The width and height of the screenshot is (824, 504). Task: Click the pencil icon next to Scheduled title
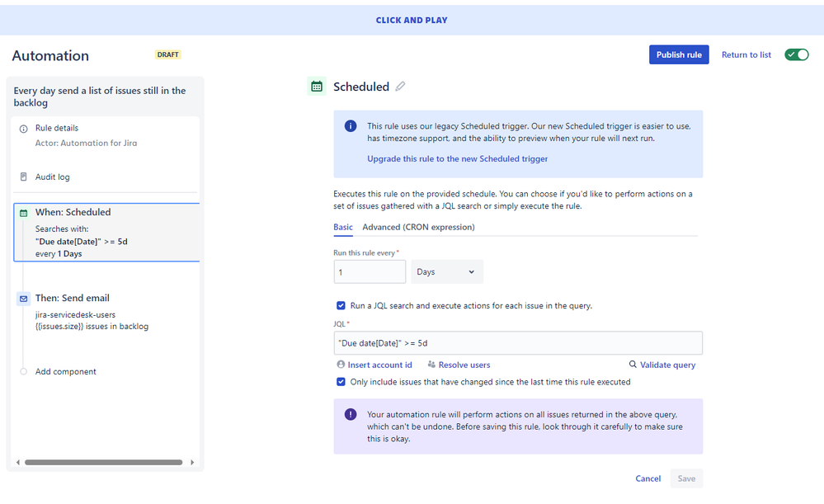tap(400, 86)
